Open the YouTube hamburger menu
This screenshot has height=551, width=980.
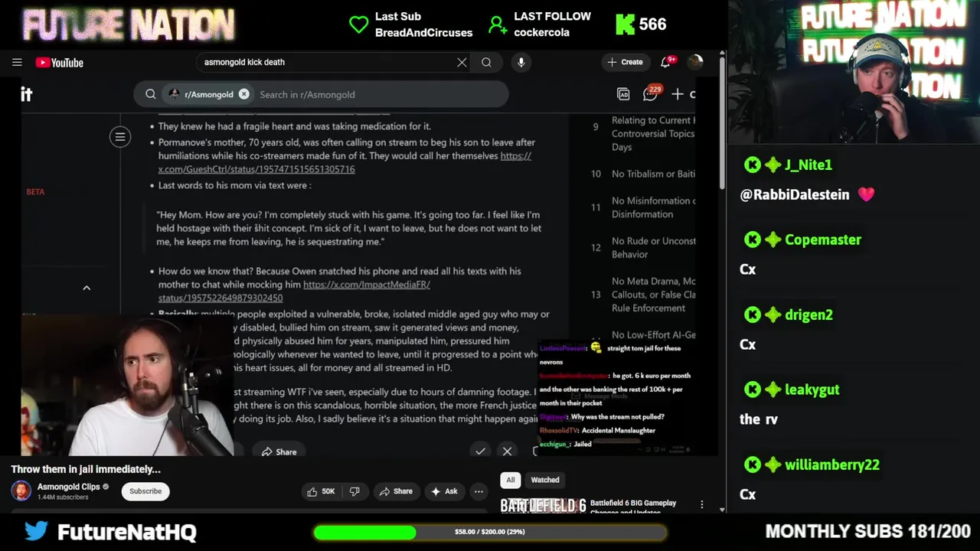(17, 63)
